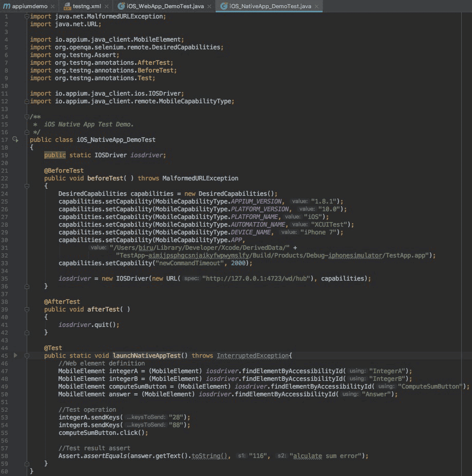This screenshot has height=476, width=472.
Task: Click the run gutter icon for launchNativeAppTest
Action: (15, 355)
